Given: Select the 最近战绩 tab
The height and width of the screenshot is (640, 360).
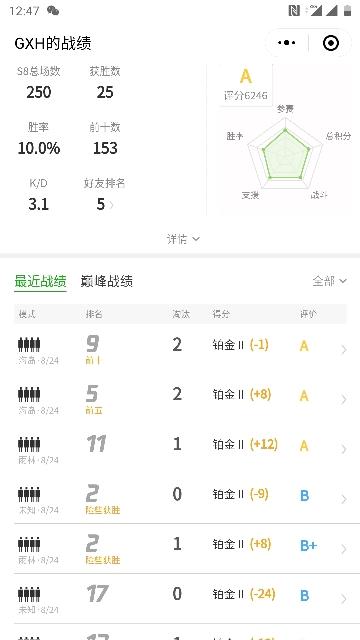Looking at the screenshot, I should [40, 281].
